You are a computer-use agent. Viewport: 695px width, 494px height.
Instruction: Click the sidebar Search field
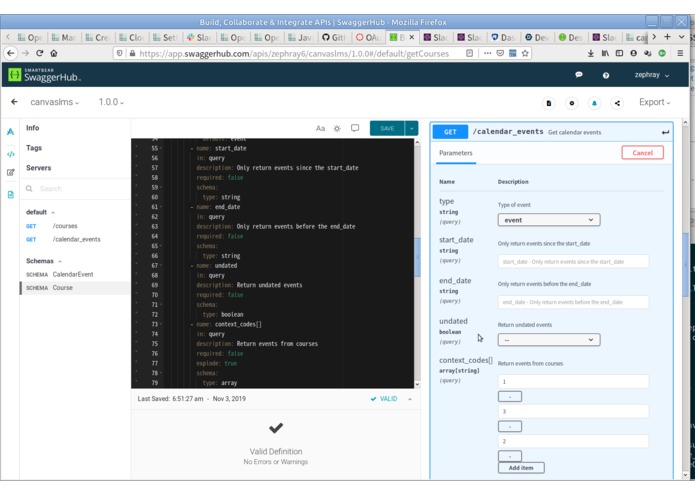(x=75, y=189)
